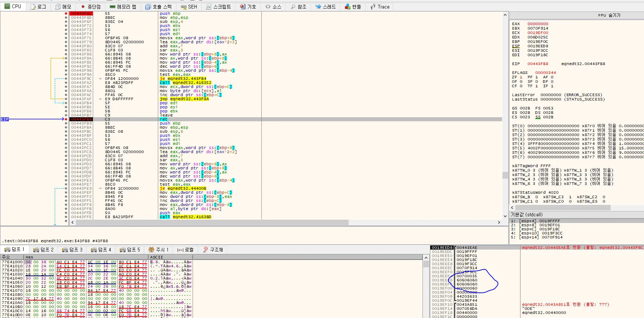
Task: Open the 스레드 threads icon
Action: (318, 7)
